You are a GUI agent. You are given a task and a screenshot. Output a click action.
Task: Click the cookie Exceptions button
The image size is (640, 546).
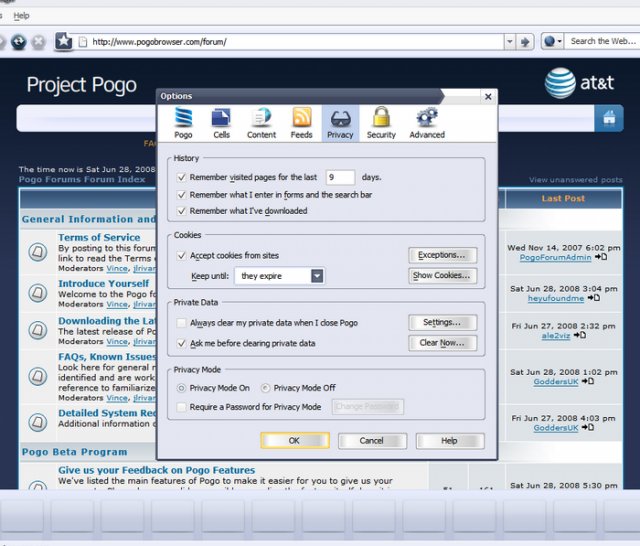(442, 255)
